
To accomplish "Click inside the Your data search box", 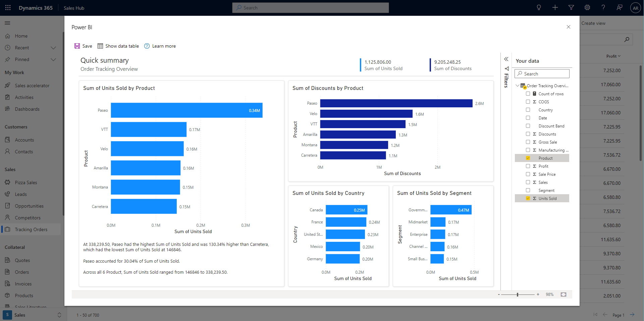I will 542,73.
